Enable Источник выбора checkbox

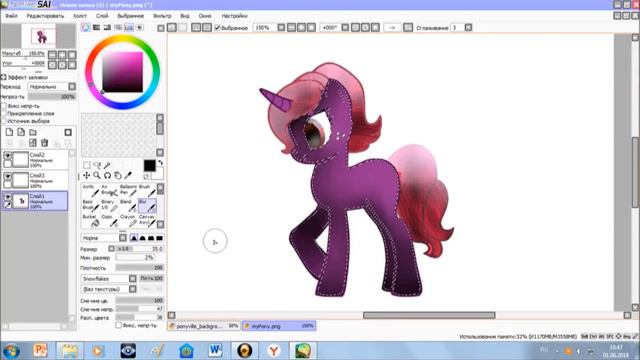(x=4, y=121)
